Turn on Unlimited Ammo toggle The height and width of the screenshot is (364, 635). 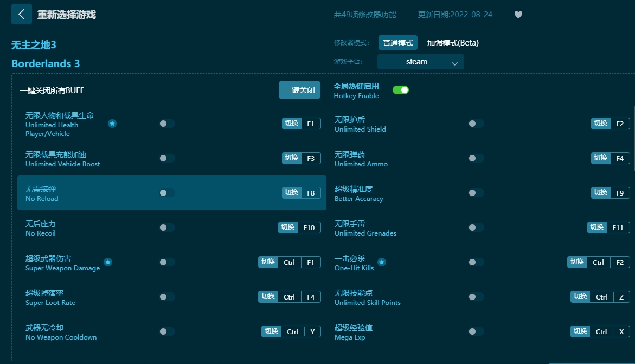(476, 158)
